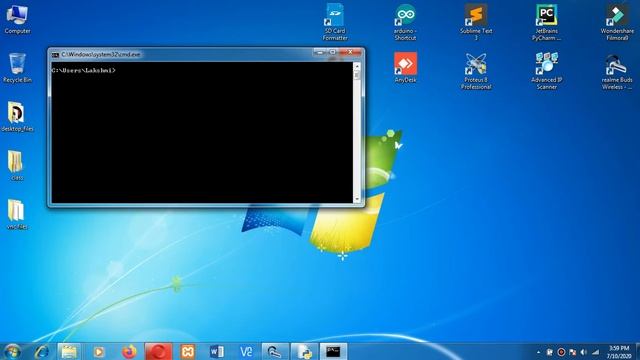
Task: Open the clock showing 3:59 PM
Action: pyautogui.click(x=619, y=352)
